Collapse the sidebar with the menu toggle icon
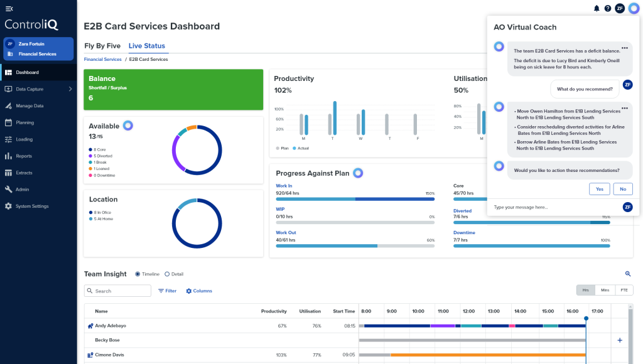 click(9, 9)
